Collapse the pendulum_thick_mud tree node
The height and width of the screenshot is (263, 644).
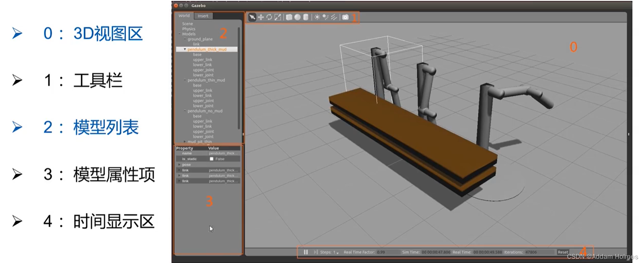coord(185,49)
